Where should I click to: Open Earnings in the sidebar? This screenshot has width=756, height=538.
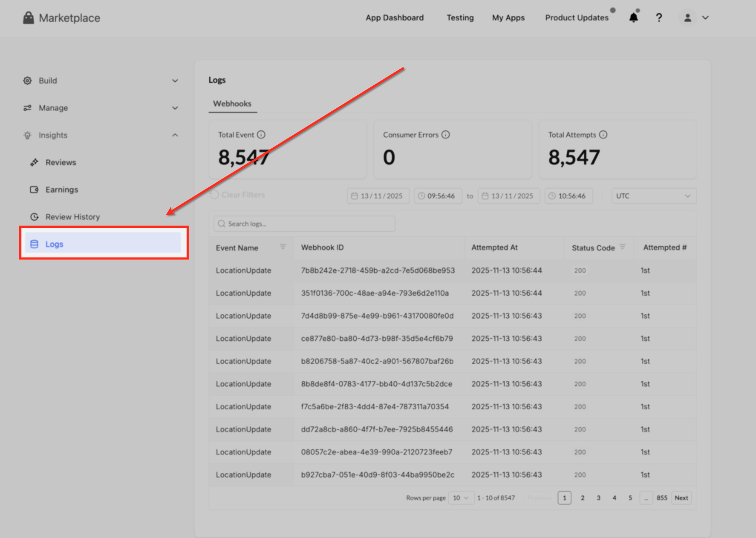[x=62, y=190]
